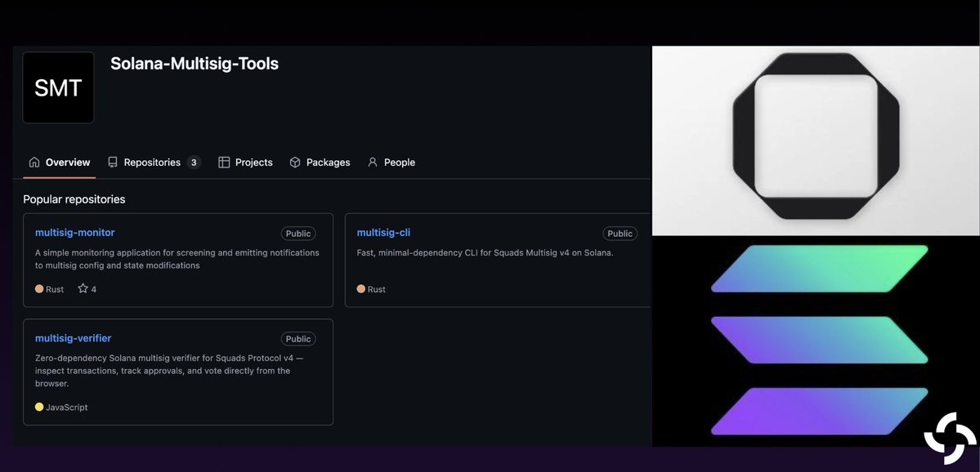Click the Projects table icon

(224, 163)
